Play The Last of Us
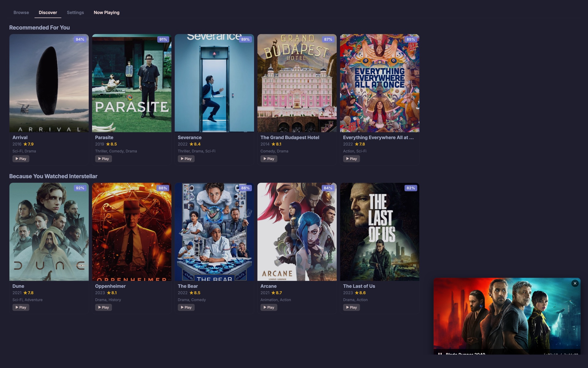Image resolution: width=588 pixels, height=368 pixels. tap(351, 307)
